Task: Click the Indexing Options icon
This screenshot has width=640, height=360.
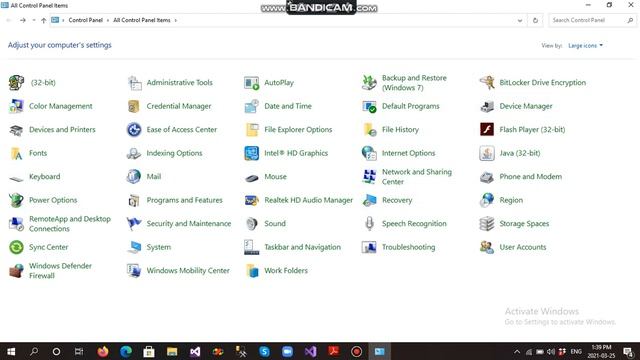Action: tap(134, 153)
